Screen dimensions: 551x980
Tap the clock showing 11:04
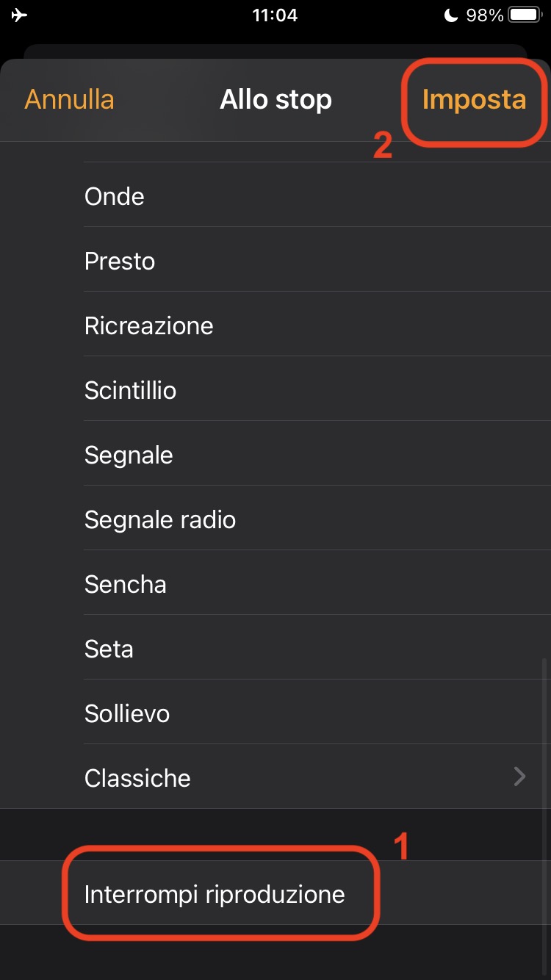[x=275, y=15]
